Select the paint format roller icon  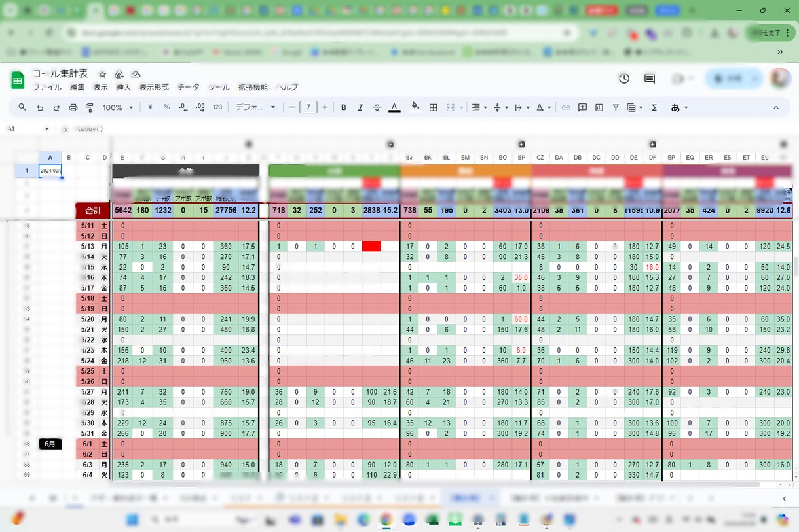(90, 107)
